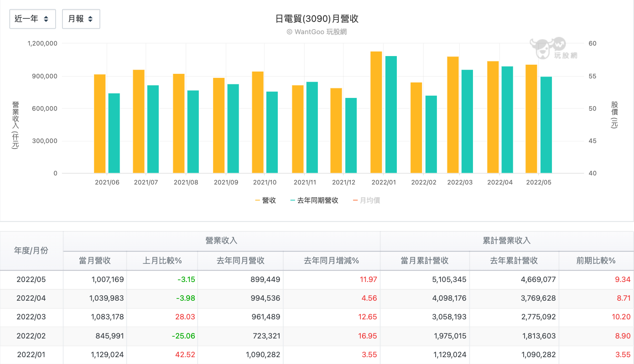Click the 去年同月營收 column header

click(240, 261)
